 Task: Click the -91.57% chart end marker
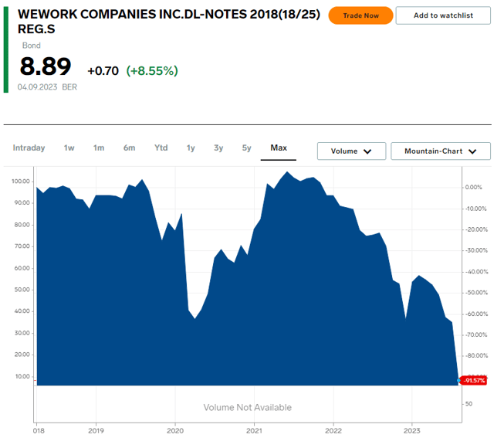(473, 381)
